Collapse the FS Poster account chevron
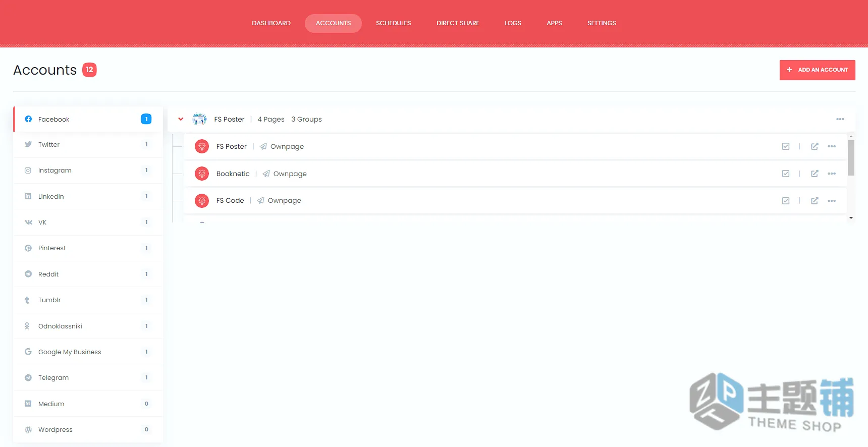The width and height of the screenshot is (868, 447). point(181,119)
